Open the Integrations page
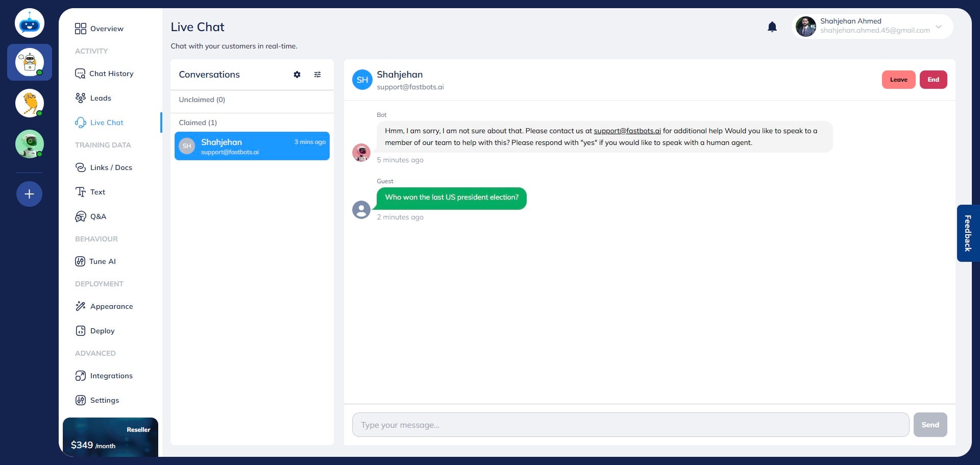Image resolution: width=980 pixels, height=465 pixels. [x=111, y=376]
